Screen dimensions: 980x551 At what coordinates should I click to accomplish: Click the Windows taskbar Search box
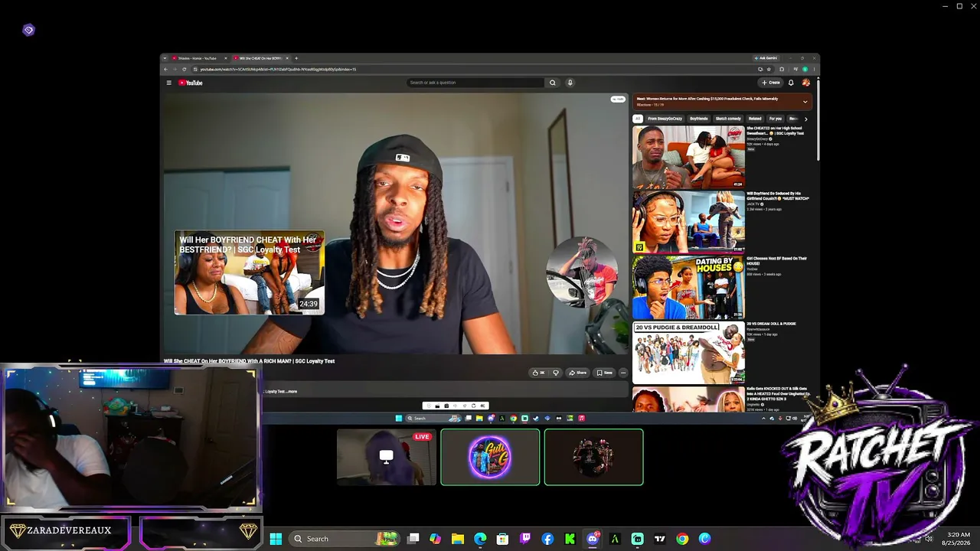click(343, 539)
